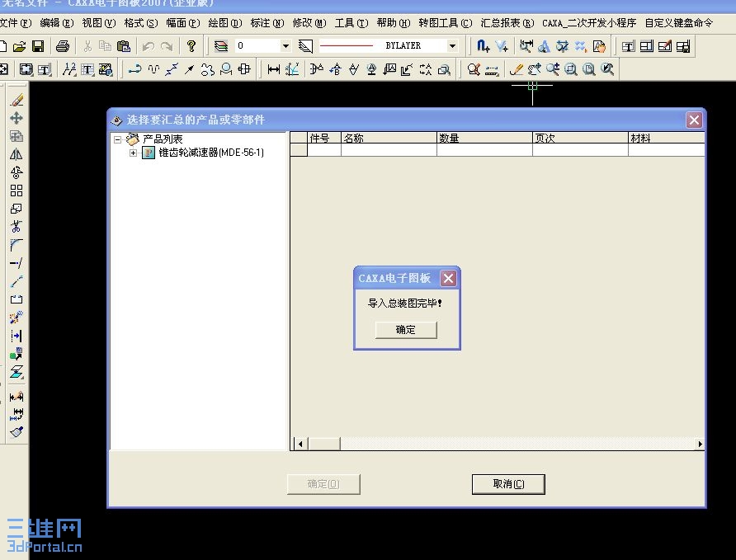
Task: Open the layer number dropdown showing 0
Action: pos(285,46)
